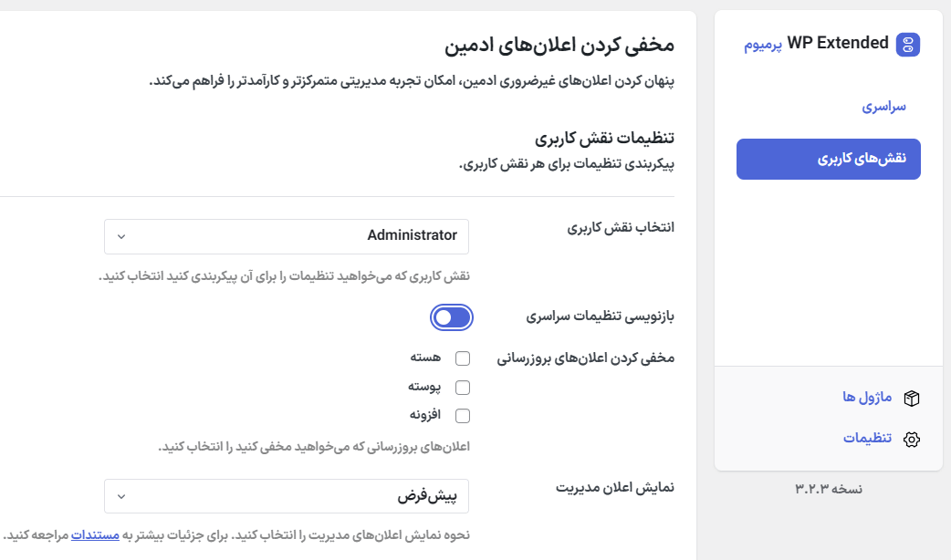Check the افزونه checkbox
The height and width of the screenshot is (560, 951).
click(x=463, y=415)
